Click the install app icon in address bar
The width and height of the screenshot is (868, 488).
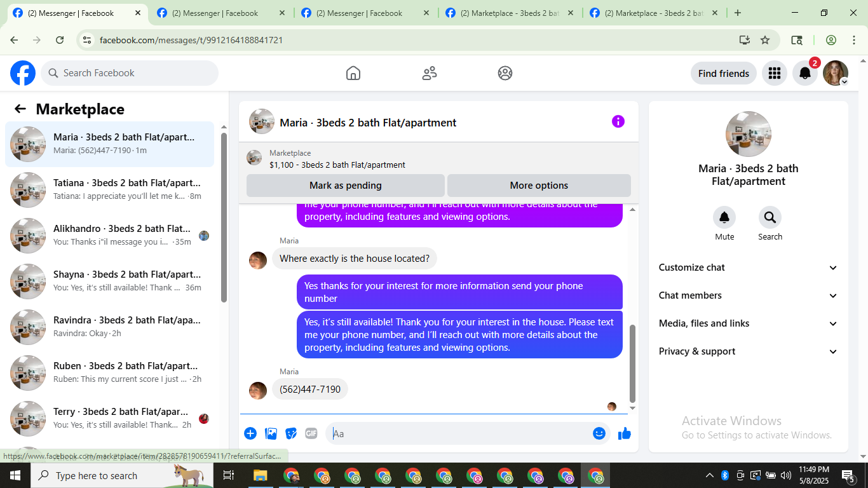(x=745, y=40)
